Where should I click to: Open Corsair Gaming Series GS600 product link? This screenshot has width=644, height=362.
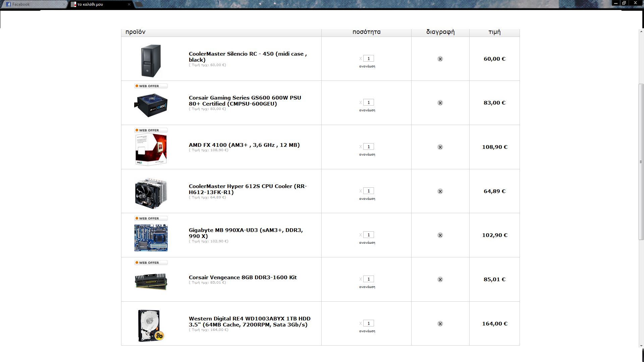coord(245,101)
